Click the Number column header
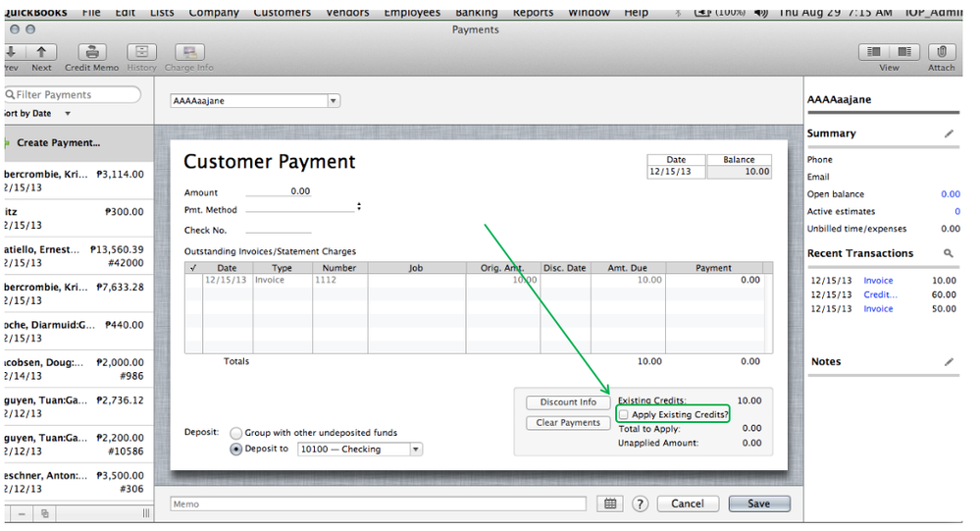Screen dimensions: 980x531 click(339, 268)
